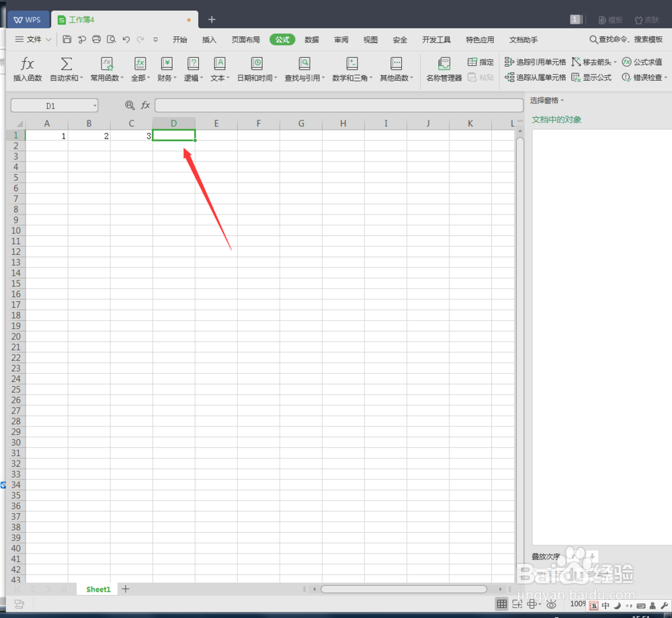Add a new document tab with plus
Screen dimensions: 672x618
(211, 20)
